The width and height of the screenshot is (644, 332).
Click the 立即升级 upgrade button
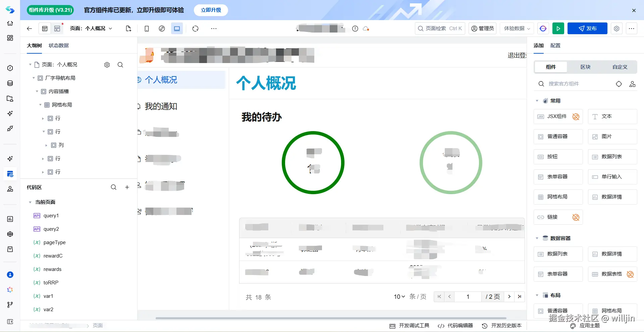(x=211, y=10)
